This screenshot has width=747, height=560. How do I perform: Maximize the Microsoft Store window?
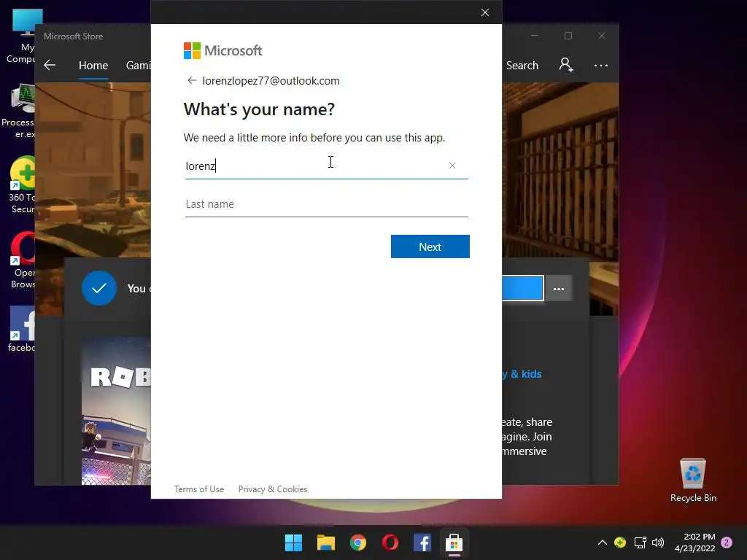click(x=568, y=36)
